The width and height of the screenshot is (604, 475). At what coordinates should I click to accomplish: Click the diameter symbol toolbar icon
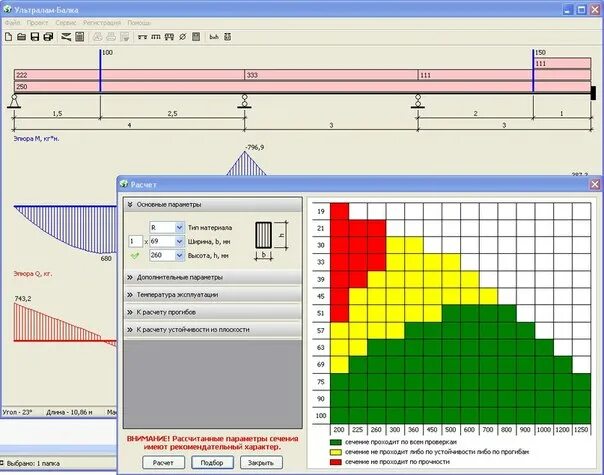(183, 37)
